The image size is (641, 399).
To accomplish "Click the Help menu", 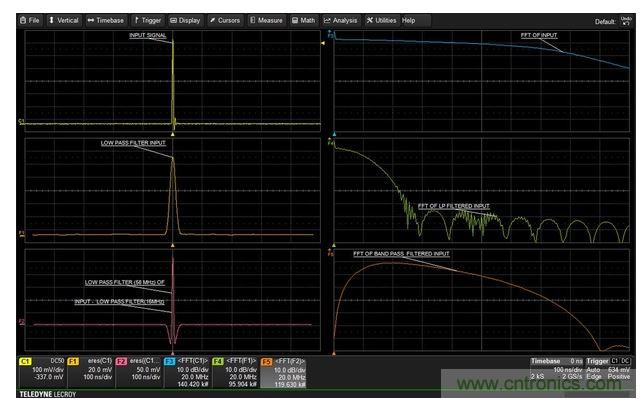I will point(409,20).
